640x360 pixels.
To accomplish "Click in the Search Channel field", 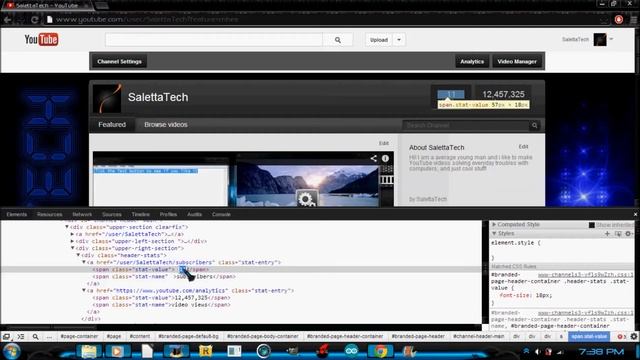I will 466,125.
